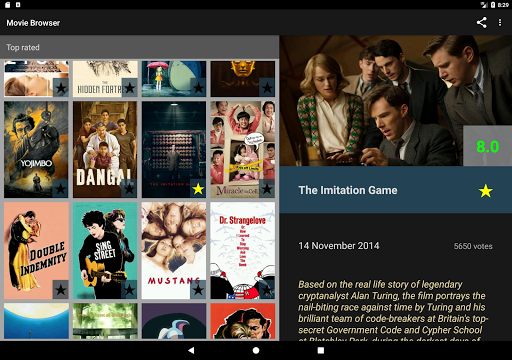Open the bottom-row green forest poster
Screen dimensions: 512x360
tap(105, 321)
